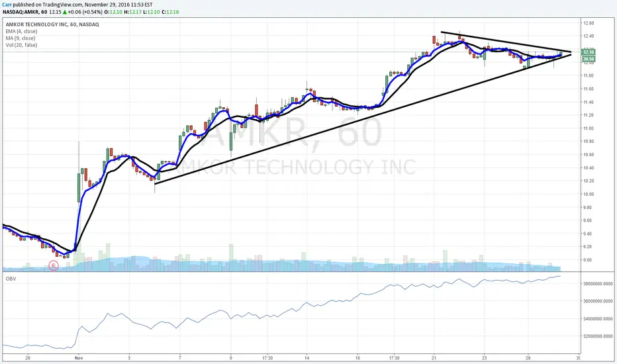The width and height of the screenshot is (617, 364).
Task: Click the 11.40 price axis label
Action: pyautogui.click(x=589, y=103)
